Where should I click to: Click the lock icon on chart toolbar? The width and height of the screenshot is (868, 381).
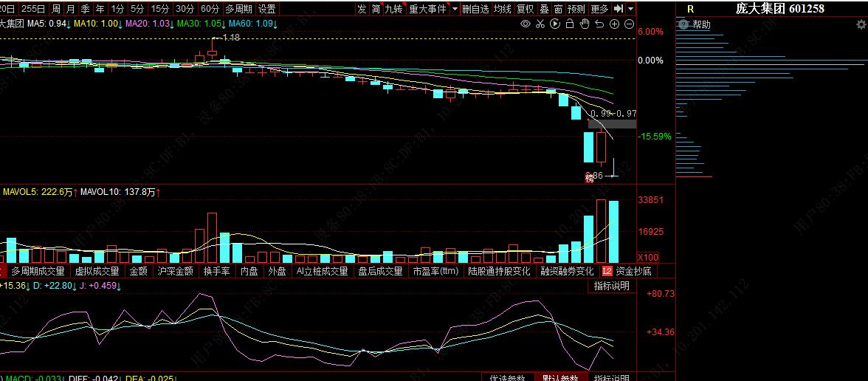pos(569,24)
